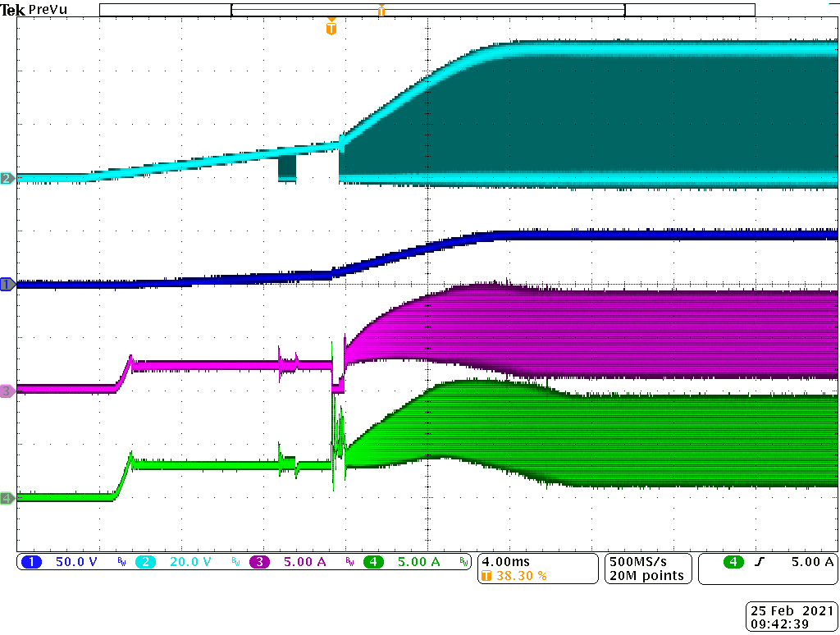Select the cyan channel 2 ground marker
This screenshot has height=635, width=840.
coord(7,178)
